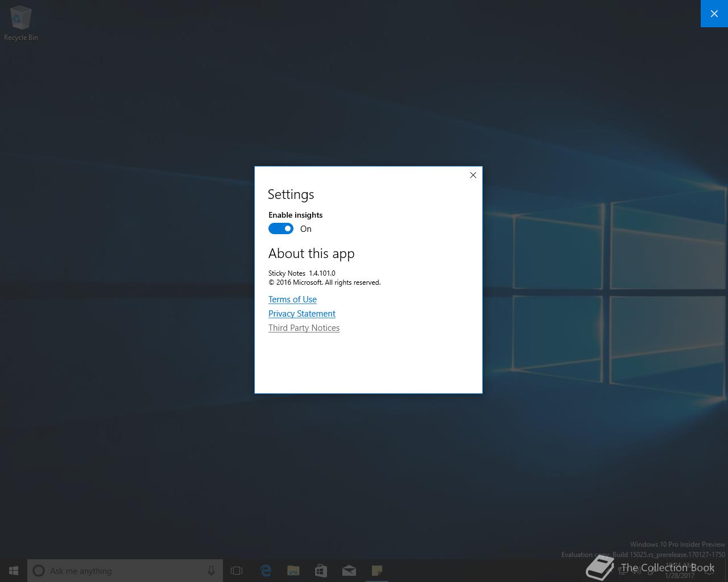Click the About this app heading
Screen dimensions: 728x582
[x=311, y=253]
